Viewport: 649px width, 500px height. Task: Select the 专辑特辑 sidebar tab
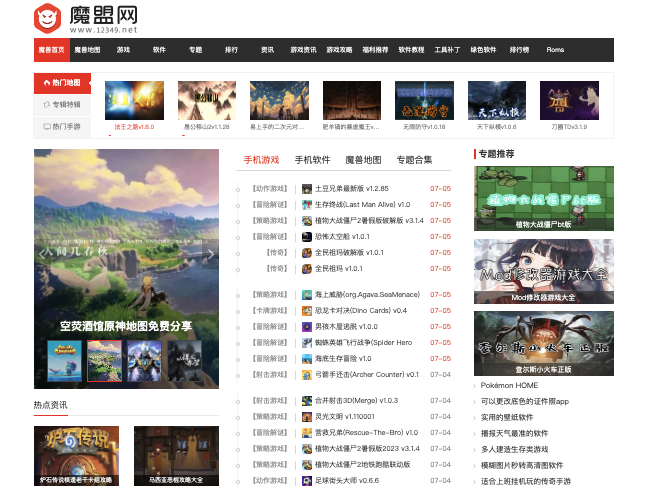[x=62, y=105]
